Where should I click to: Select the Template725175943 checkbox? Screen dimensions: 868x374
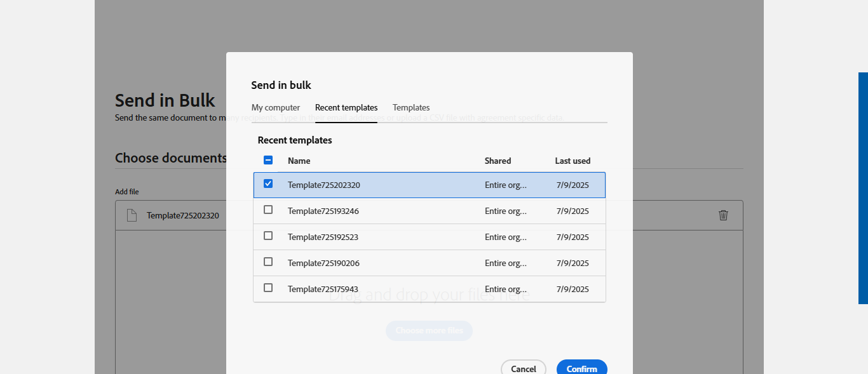[x=268, y=288]
